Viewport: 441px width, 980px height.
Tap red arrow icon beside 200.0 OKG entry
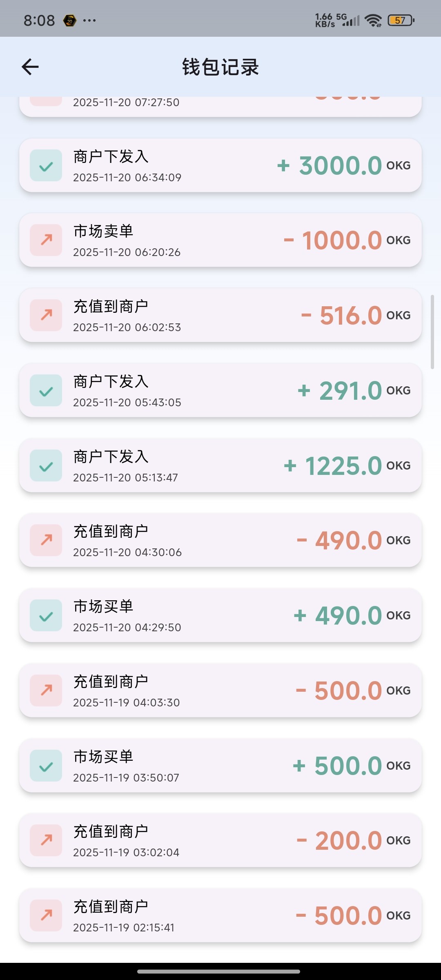pyautogui.click(x=46, y=840)
